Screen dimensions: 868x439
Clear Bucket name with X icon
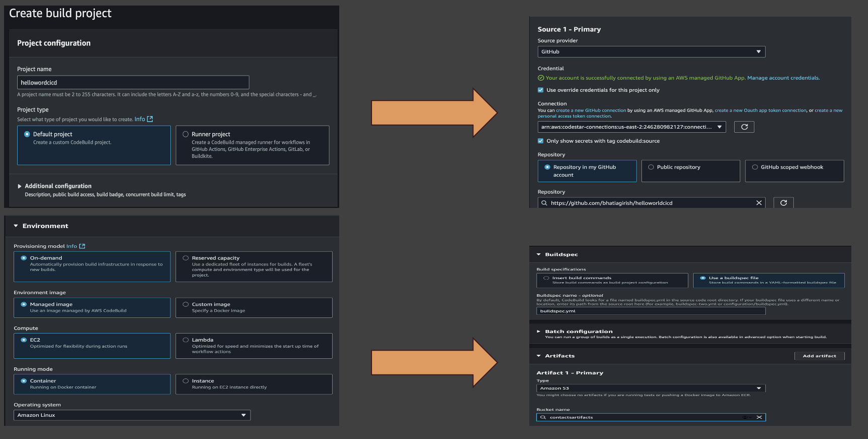tap(759, 417)
